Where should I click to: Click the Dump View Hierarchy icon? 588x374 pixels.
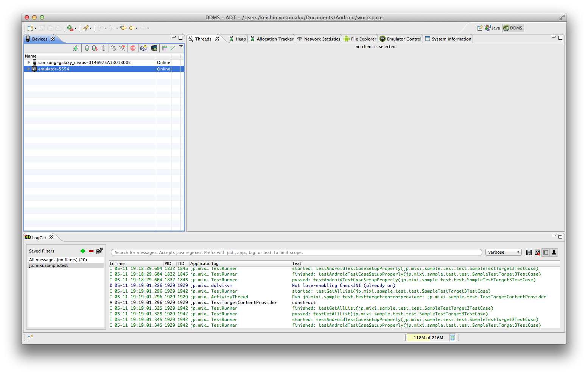pos(154,48)
